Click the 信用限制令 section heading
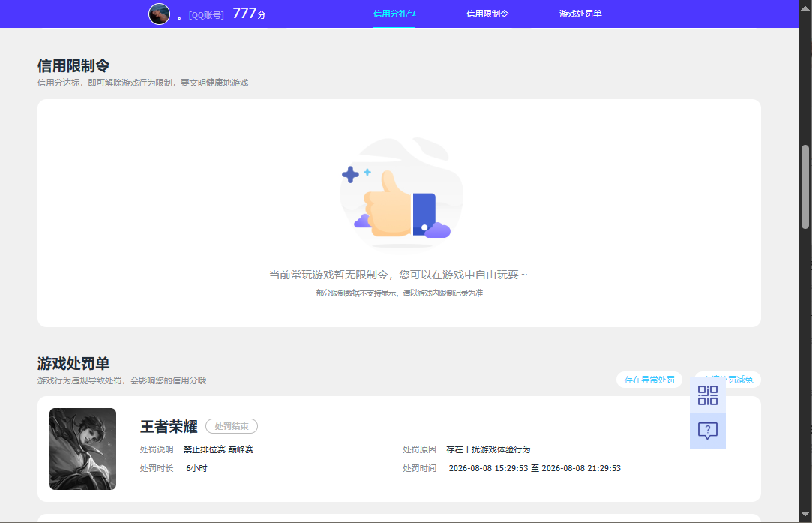This screenshot has width=812, height=523. point(73,66)
